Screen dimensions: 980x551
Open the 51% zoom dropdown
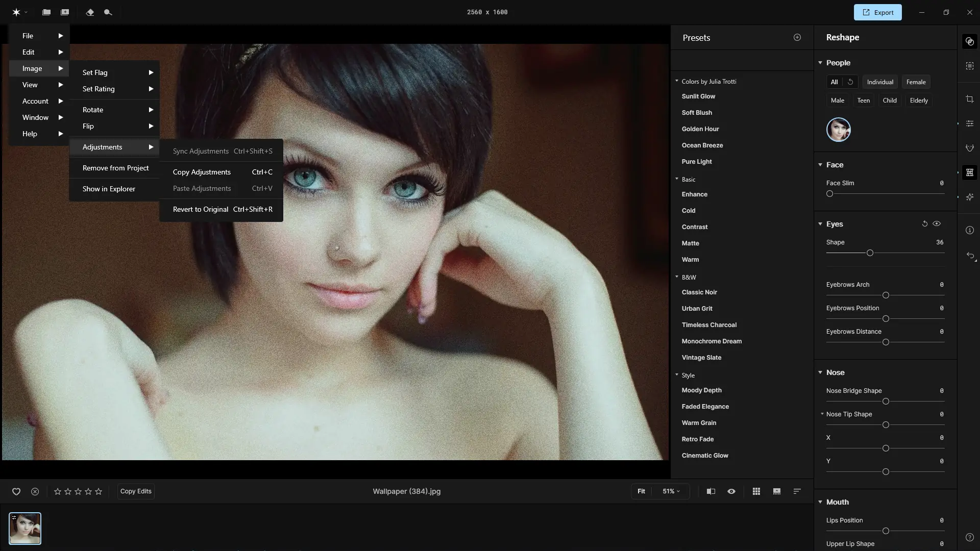point(671,491)
